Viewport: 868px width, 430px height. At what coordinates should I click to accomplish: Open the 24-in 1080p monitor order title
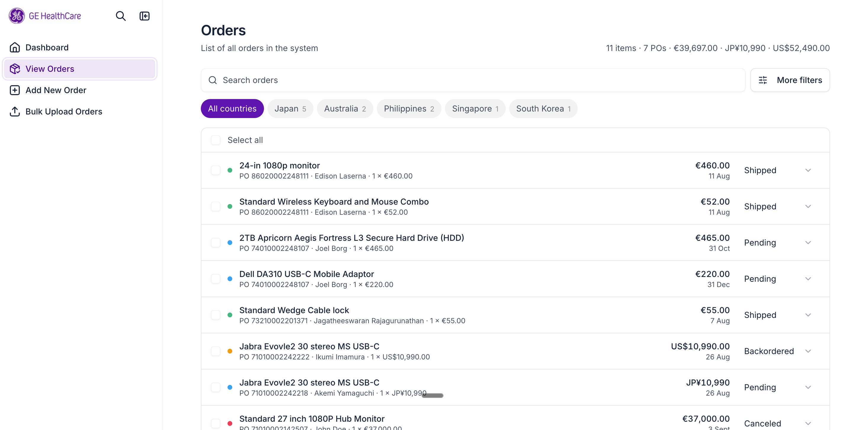point(279,165)
